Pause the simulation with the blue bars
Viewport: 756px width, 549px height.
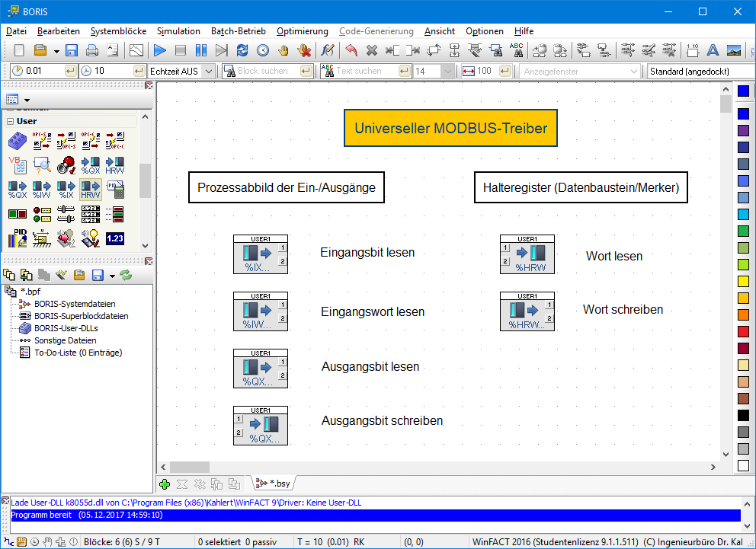click(x=201, y=50)
